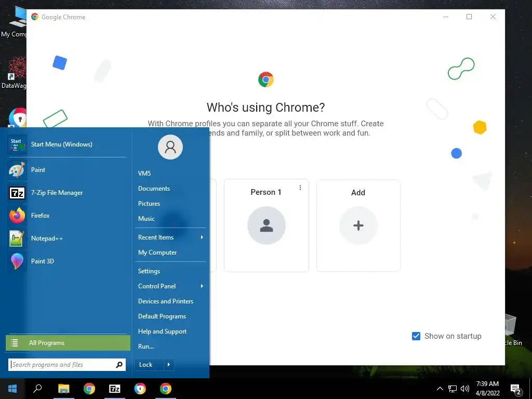This screenshot has width=532, height=399.
Task: Click the Show desktop strip at taskbar end
Action: (530, 389)
